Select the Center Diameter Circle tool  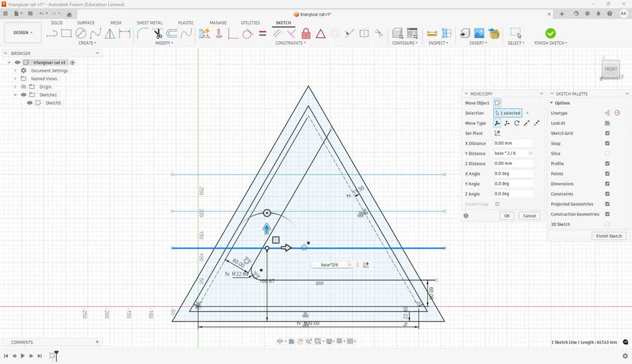tap(81, 34)
